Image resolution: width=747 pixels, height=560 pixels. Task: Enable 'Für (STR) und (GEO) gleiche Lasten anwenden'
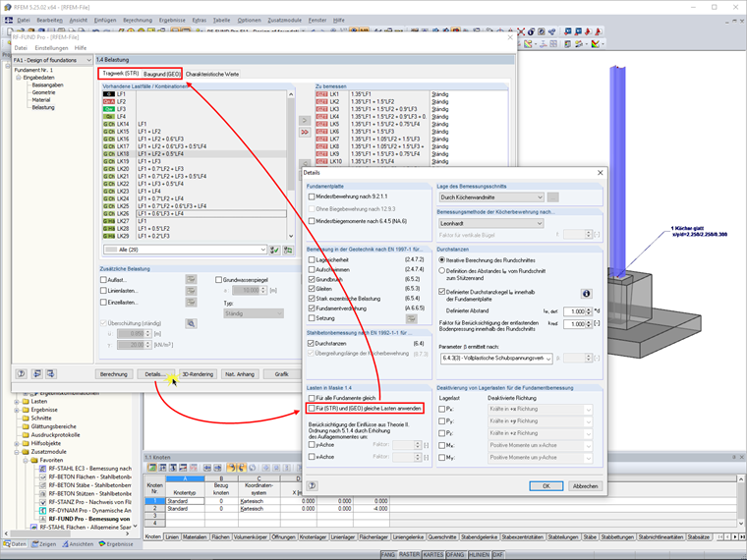(x=312, y=406)
